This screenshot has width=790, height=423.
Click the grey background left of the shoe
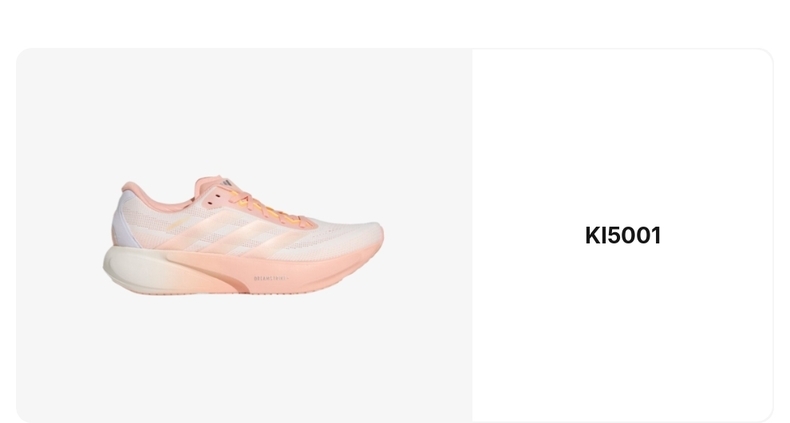(x=58, y=235)
